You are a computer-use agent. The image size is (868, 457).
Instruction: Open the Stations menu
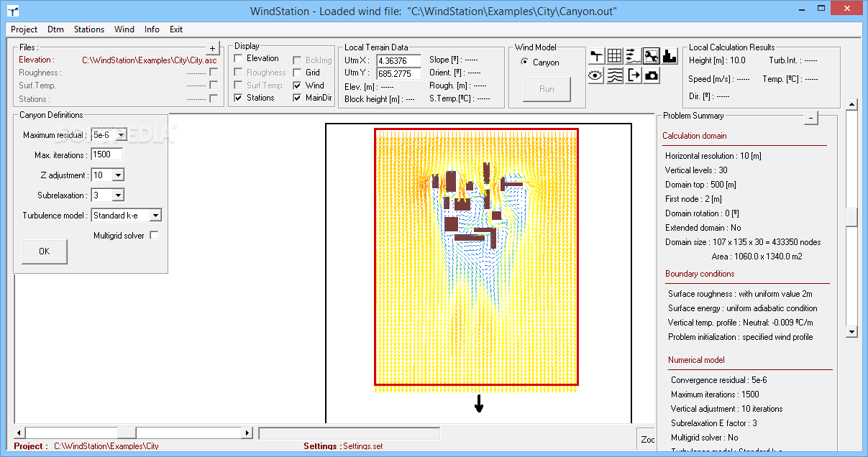point(89,29)
